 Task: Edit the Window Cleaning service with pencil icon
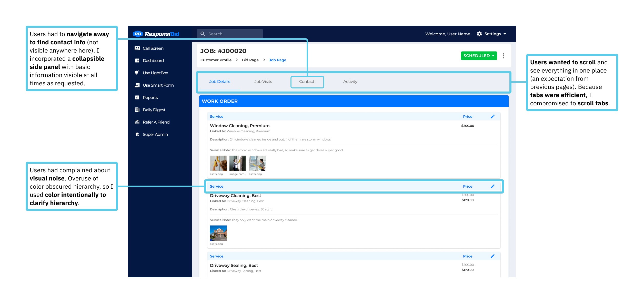tap(492, 116)
